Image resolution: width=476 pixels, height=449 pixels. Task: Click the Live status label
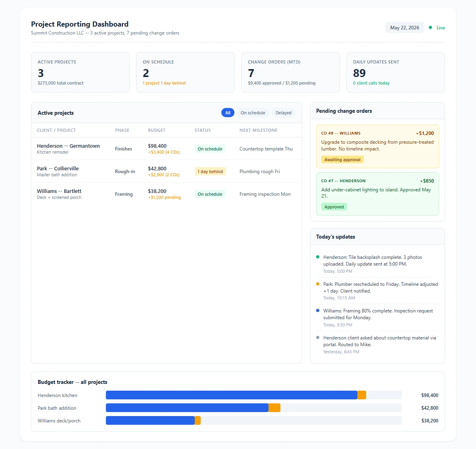point(441,28)
